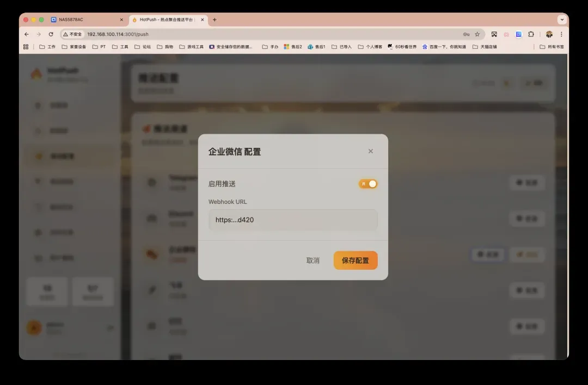The image size is (588, 385).
Task: Close the 企业微信 配置 dialog with X
Action: point(371,151)
